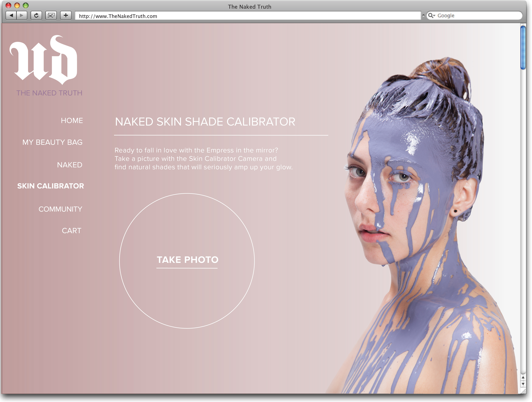Viewport: 532px width, 402px height.
Task: Click the blue vertical scrollbar thumb
Action: [523, 48]
